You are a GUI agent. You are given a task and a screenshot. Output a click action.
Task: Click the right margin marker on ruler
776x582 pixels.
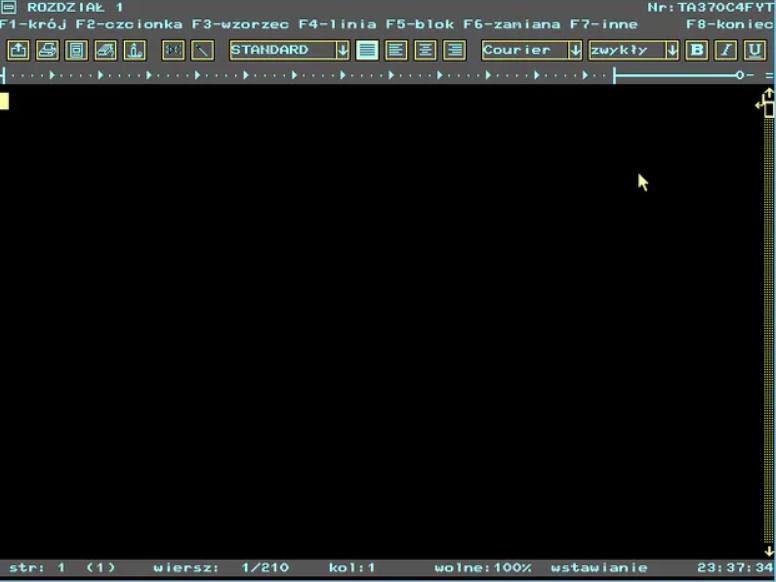[740, 75]
